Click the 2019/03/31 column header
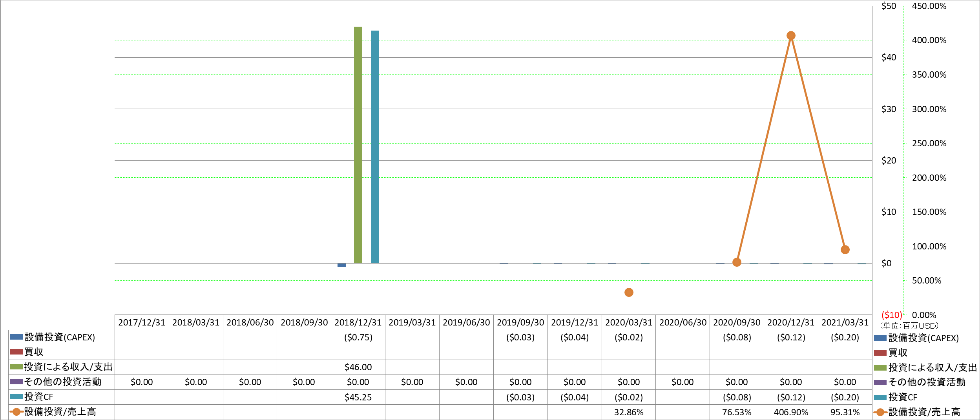 coord(412,322)
